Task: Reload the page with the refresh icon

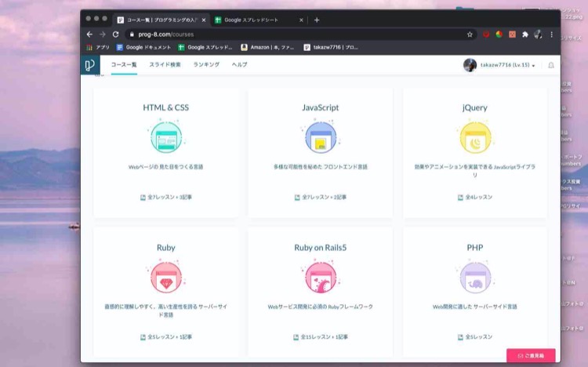Action: tap(115, 35)
